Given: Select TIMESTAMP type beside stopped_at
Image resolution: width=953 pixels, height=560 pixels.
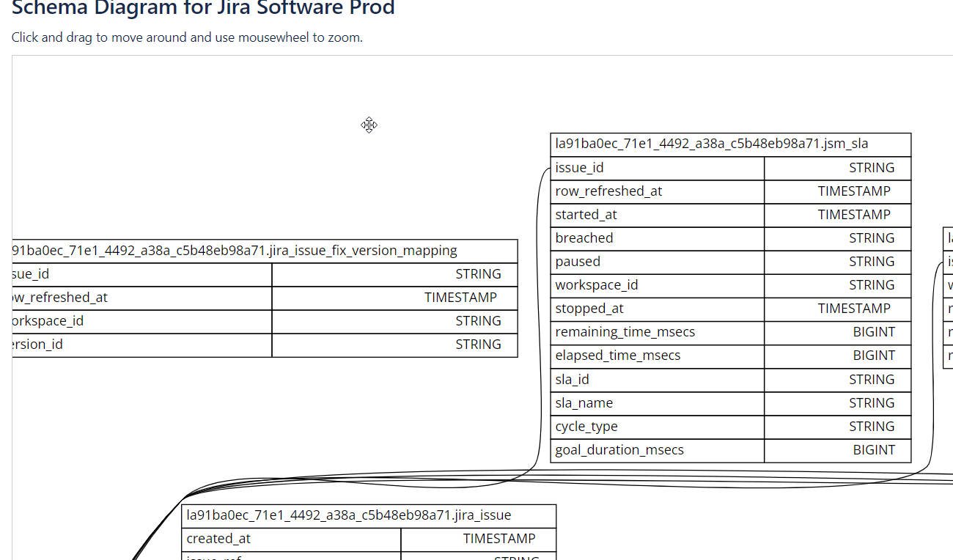Looking at the screenshot, I should click(854, 309).
